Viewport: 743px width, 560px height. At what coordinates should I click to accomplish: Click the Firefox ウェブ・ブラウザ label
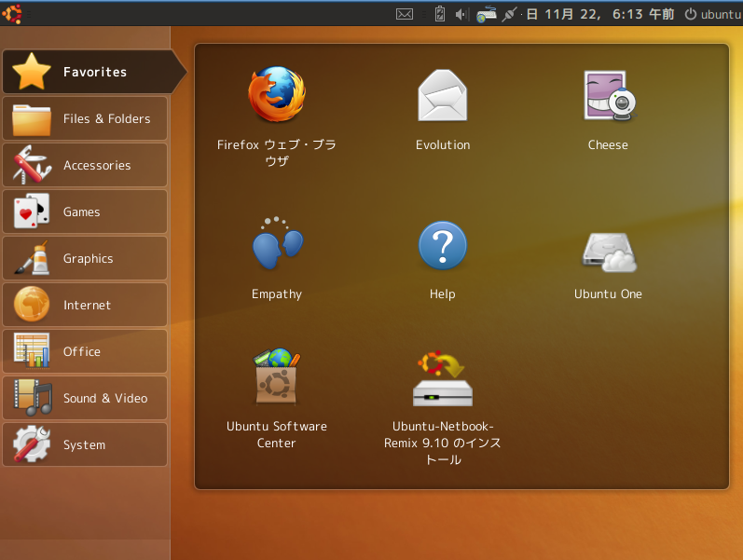click(x=277, y=153)
